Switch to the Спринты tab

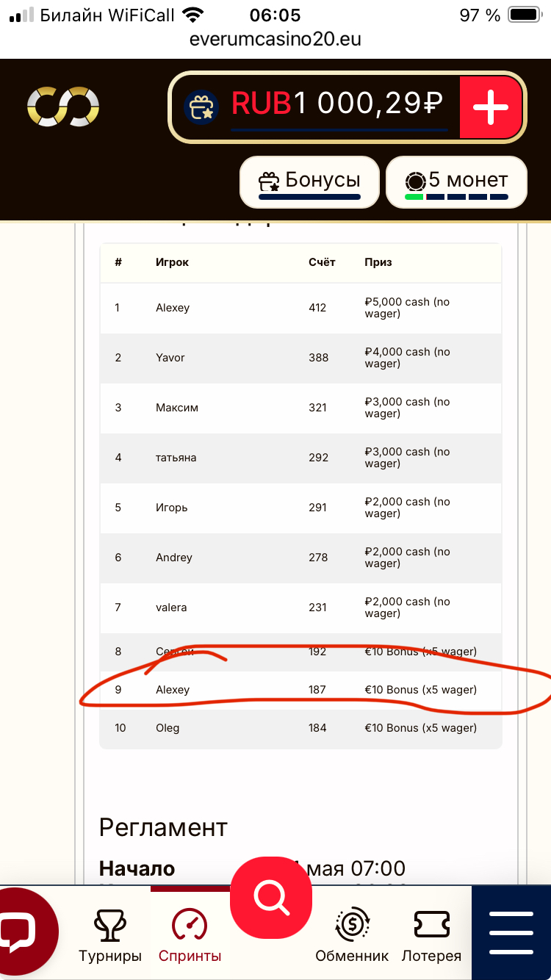(190, 934)
